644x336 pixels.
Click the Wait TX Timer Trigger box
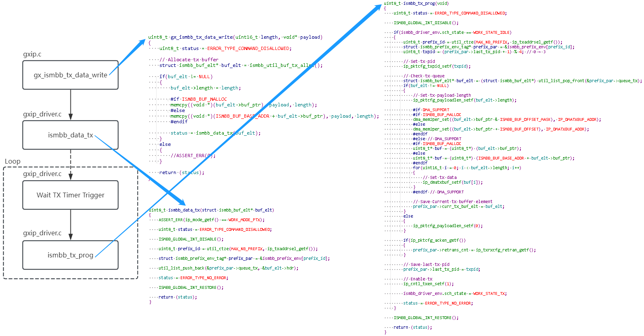pos(70,195)
